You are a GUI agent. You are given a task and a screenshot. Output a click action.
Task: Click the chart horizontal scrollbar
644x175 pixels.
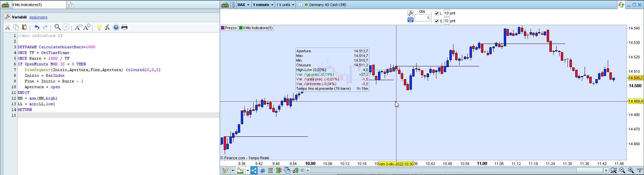(456, 171)
